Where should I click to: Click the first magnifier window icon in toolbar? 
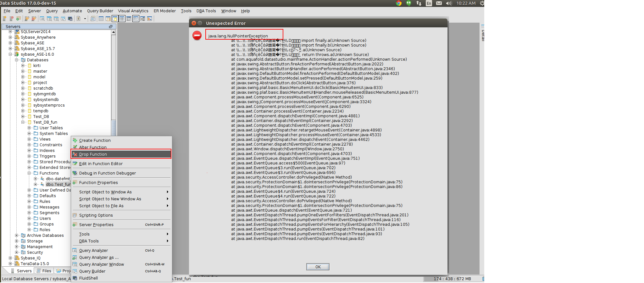pos(42,19)
